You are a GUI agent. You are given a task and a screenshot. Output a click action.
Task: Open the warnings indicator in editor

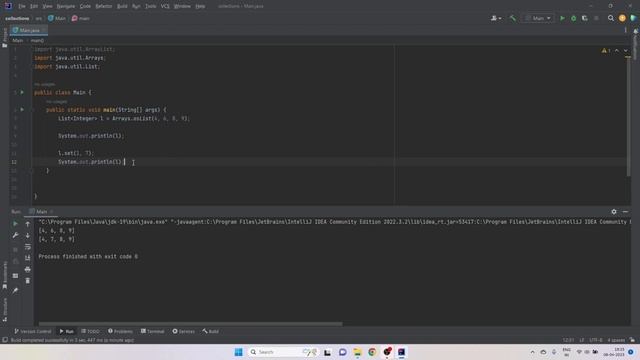pyautogui.click(x=606, y=51)
